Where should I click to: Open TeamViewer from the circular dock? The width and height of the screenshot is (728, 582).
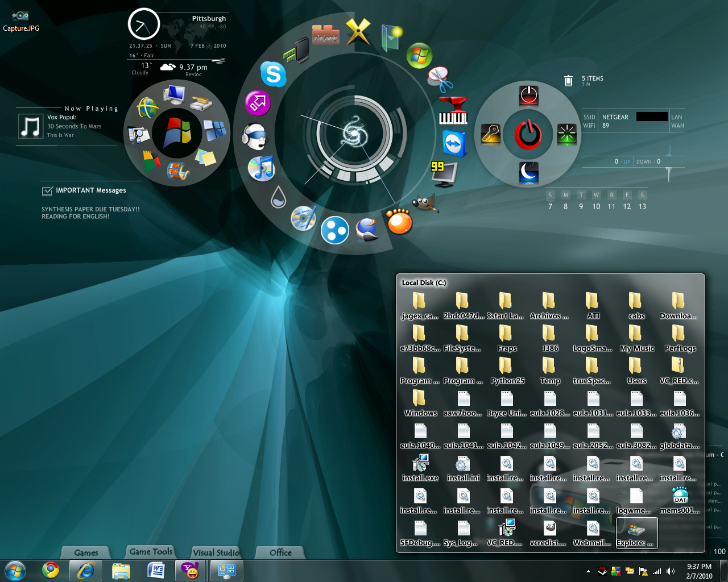454,143
